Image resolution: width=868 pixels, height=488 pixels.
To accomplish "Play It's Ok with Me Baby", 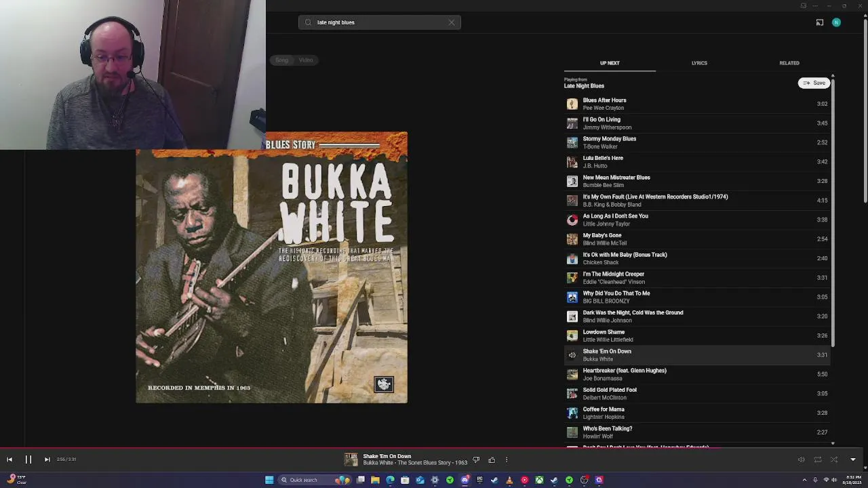I will click(697, 258).
